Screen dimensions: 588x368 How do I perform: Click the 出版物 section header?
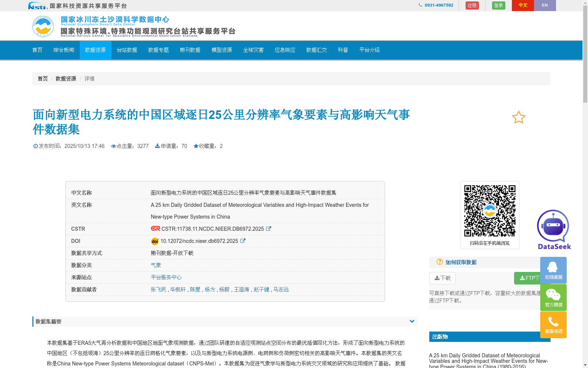pyautogui.click(x=490, y=337)
